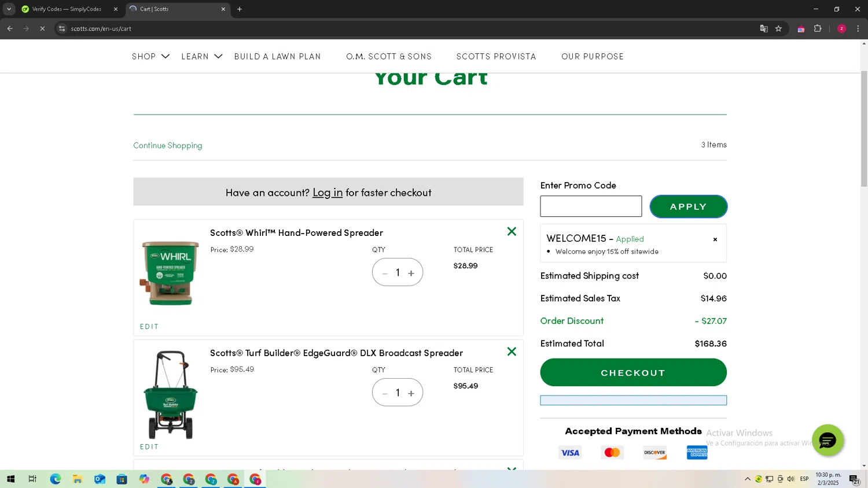Viewport: 868px width, 488px height.
Task: Show hidden system tray icons
Action: tap(748, 479)
